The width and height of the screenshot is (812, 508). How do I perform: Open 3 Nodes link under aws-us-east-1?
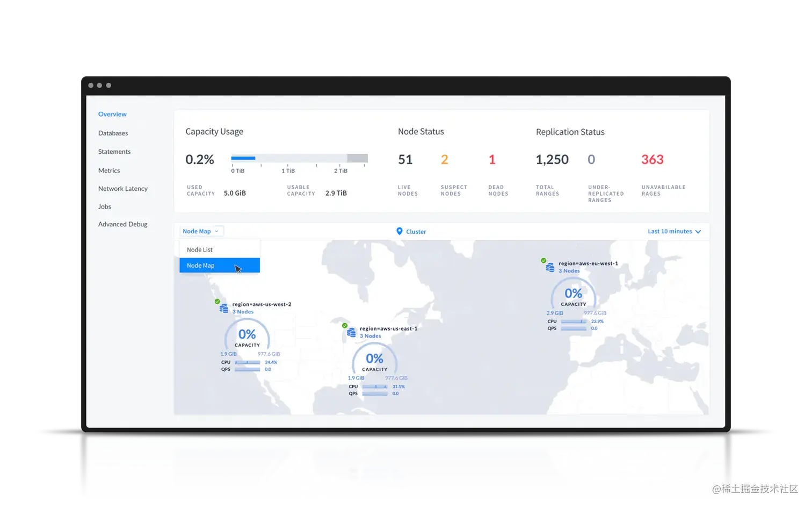click(370, 336)
